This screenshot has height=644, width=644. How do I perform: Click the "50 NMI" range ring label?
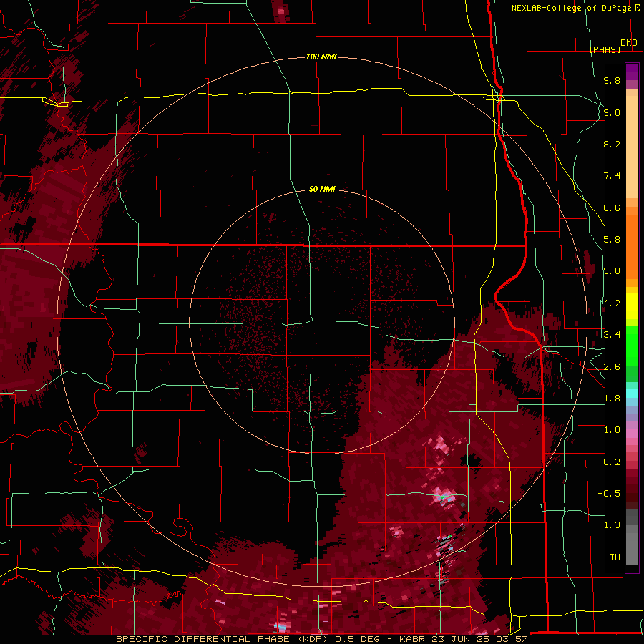[x=322, y=189]
